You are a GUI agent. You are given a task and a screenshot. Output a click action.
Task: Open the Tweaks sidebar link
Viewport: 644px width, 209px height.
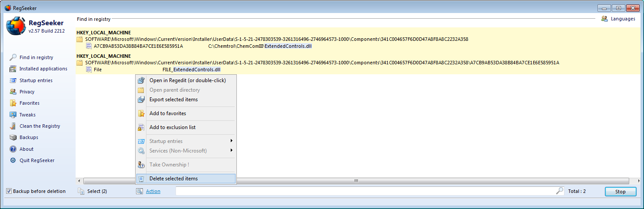(x=27, y=115)
